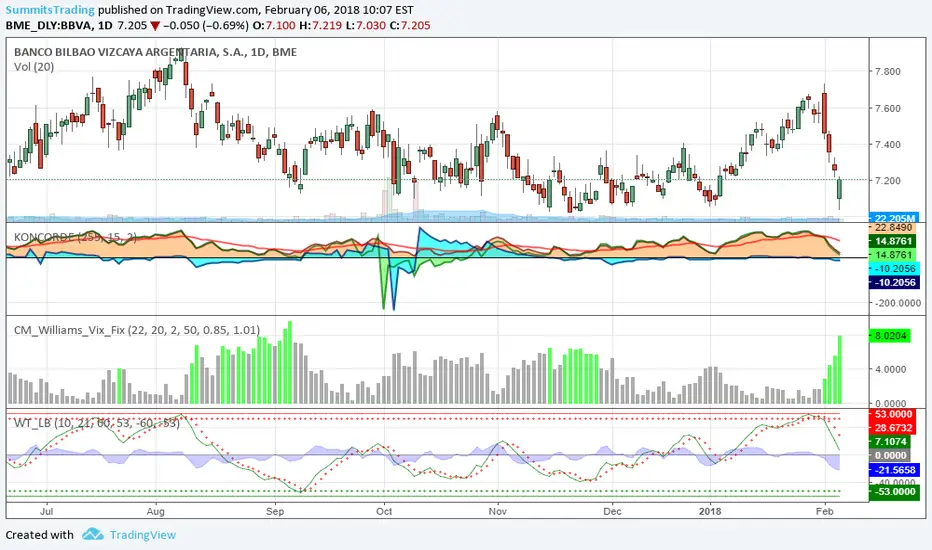Image resolution: width=932 pixels, height=550 pixels.
Task: Click the Vol (20) indicator label
Action: tap(34, 67)
